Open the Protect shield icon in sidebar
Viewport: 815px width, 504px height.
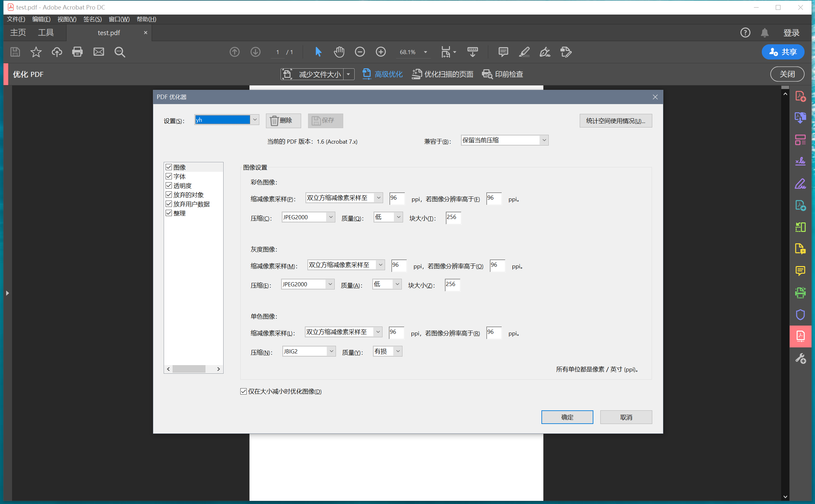[x=800, y=315]
